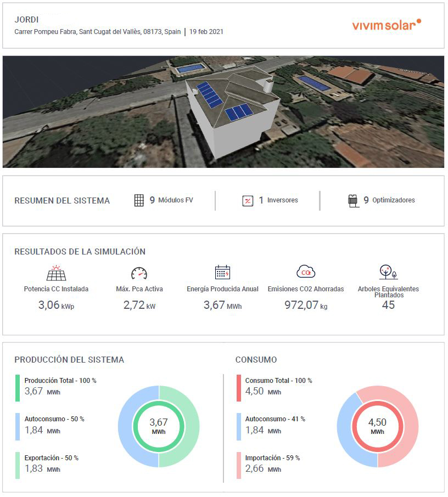Select the green Producción Total color bar
Screen dimensions: 448x497
click(x=18, y=387)
